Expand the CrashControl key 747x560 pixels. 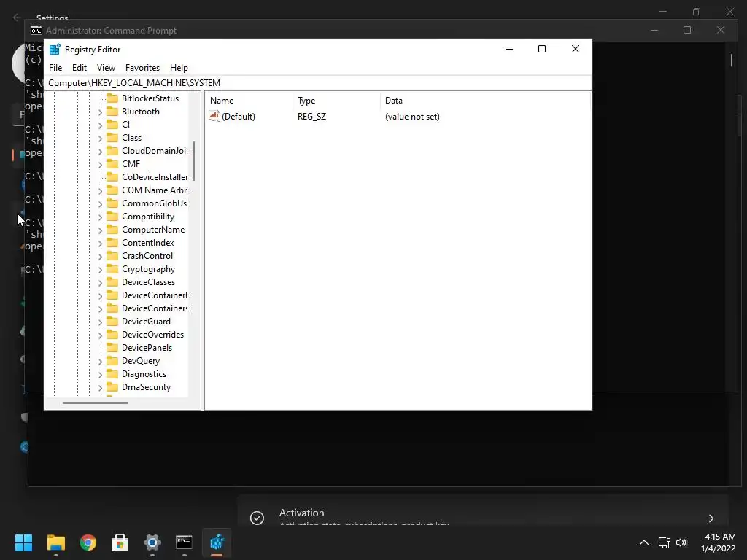pyautogui.click(x=100, y=256)
